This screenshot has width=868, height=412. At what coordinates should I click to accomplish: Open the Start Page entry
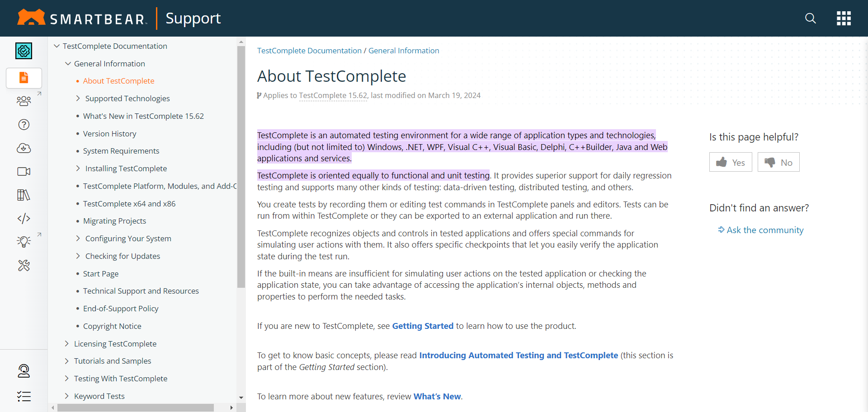coord(101,274)
